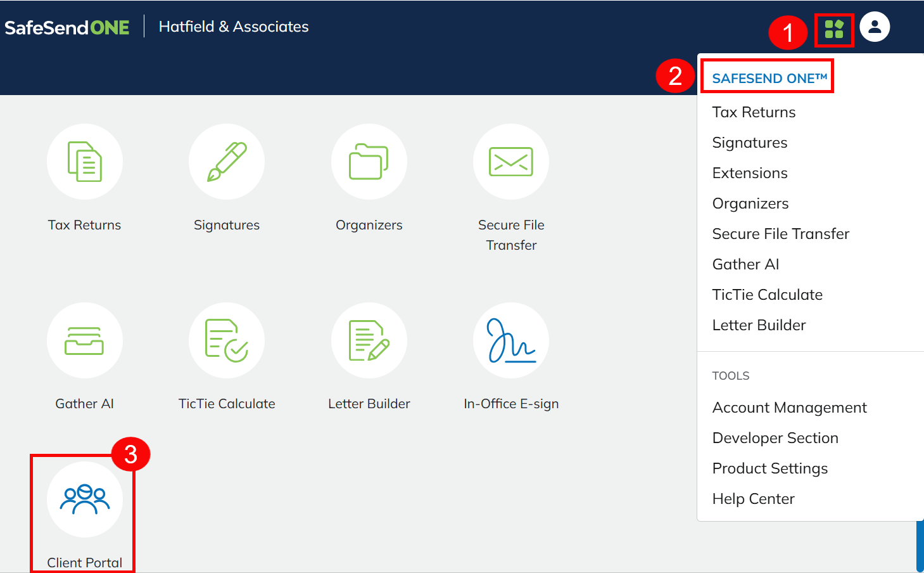Viewport: 924px width, 573px height.
Task: Choose Extensions from the app menu
Action: point(750,173)
